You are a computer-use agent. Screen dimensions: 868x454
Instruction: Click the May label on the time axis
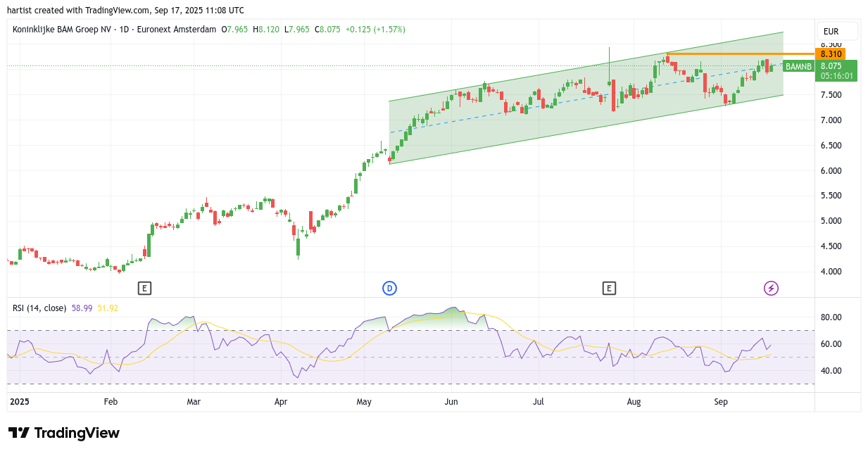click(x=364, y=402)
